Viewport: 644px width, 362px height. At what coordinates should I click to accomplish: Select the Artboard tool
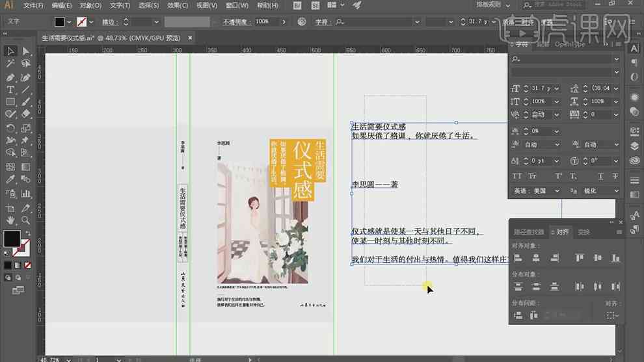[10, 208]
